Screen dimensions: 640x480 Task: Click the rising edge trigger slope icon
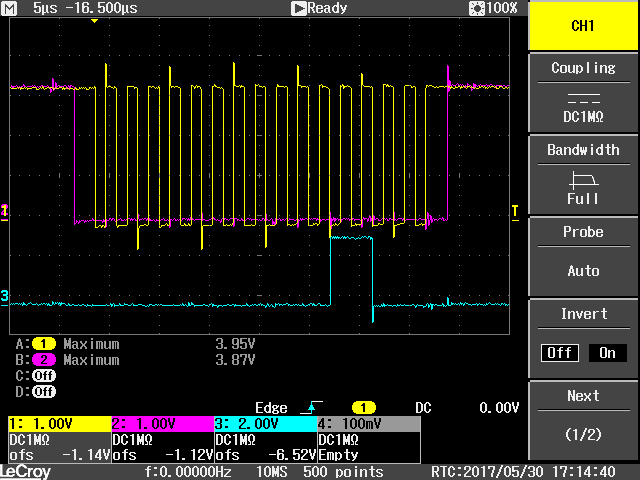pos(311,407)
